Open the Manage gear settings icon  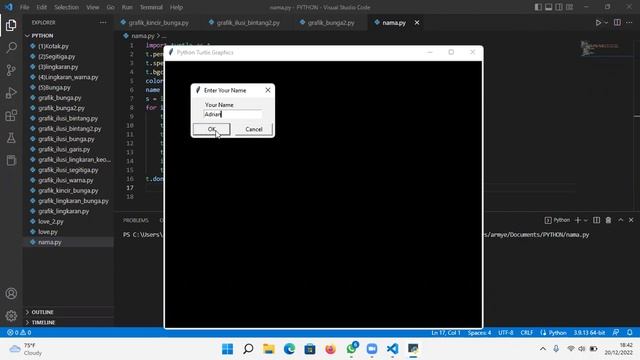coord(11,316)
